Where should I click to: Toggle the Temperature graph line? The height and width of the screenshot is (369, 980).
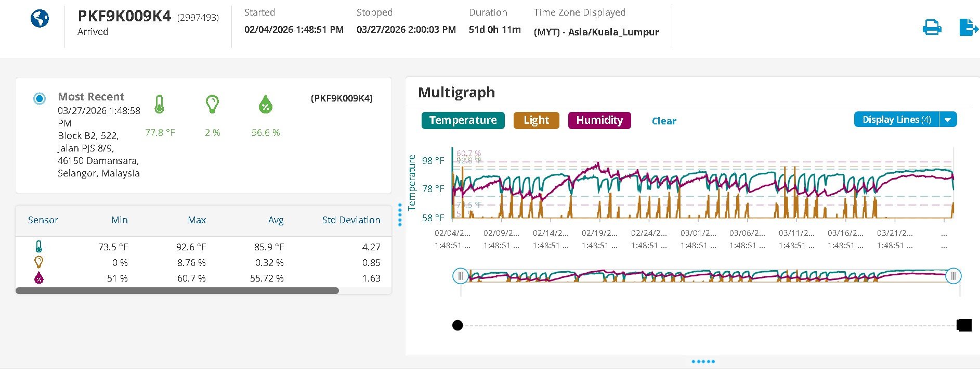[x=463, y=120]
